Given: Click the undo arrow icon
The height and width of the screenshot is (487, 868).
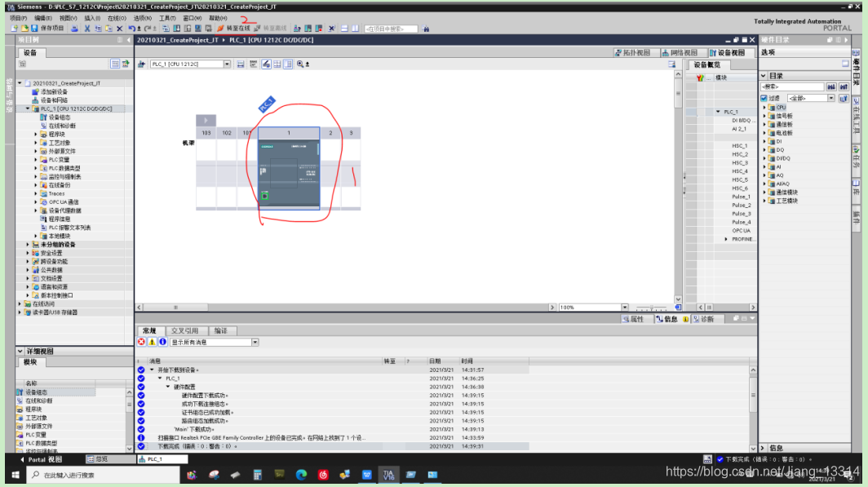Looking at the screenshot, I should [132, 29].
